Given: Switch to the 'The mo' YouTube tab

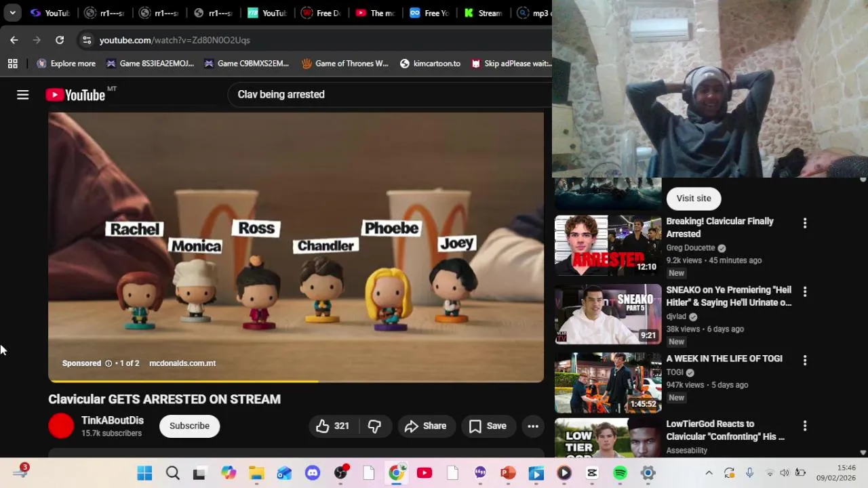Looking at the screenshot, I should pos(375,13).
